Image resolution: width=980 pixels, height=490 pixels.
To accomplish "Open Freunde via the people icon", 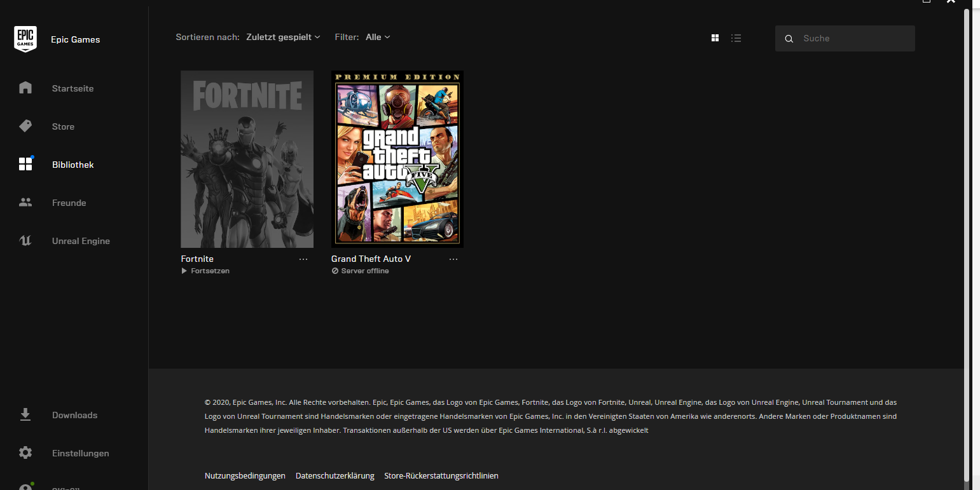I will 25,203.
